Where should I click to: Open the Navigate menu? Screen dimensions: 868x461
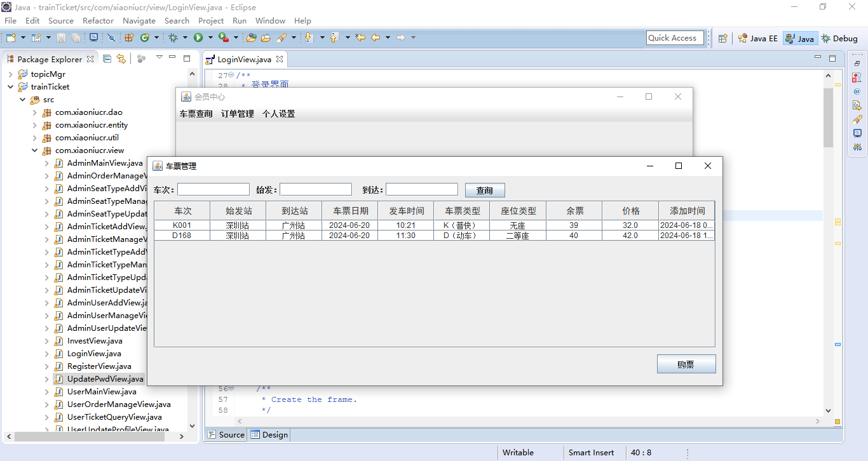click(x=139, y=20)
